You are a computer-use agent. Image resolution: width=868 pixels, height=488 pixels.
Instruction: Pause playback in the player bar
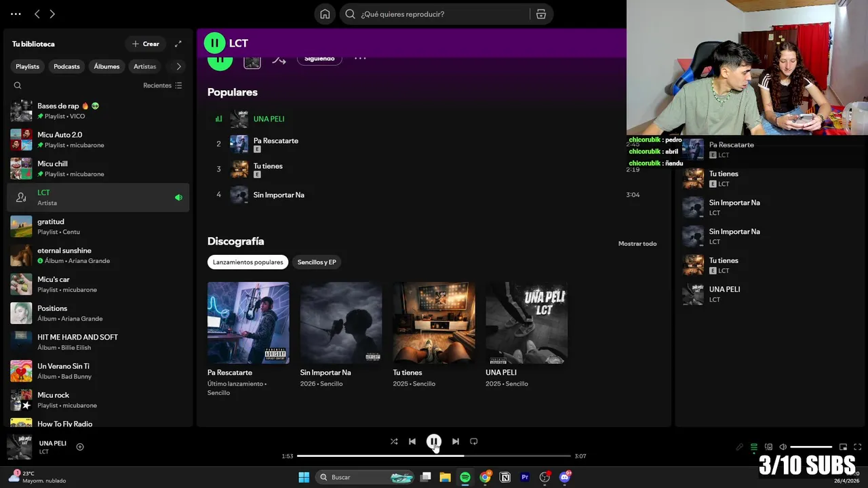click(434, 441)
